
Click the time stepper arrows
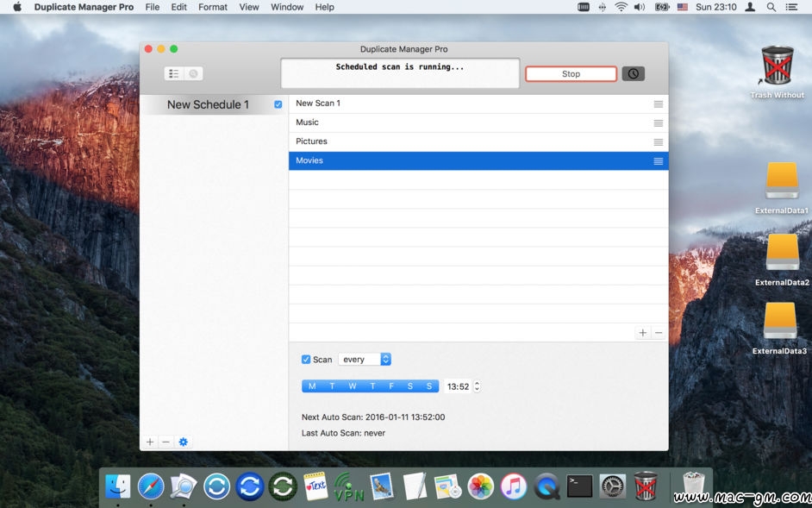pyautogui.click(x=477, y=386)
